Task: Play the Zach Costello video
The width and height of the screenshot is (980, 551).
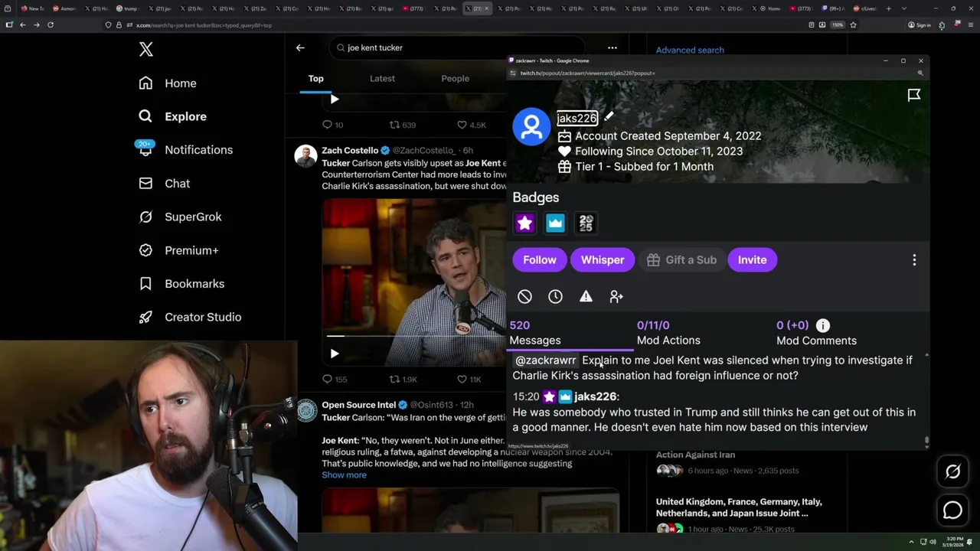Action: 335,354
